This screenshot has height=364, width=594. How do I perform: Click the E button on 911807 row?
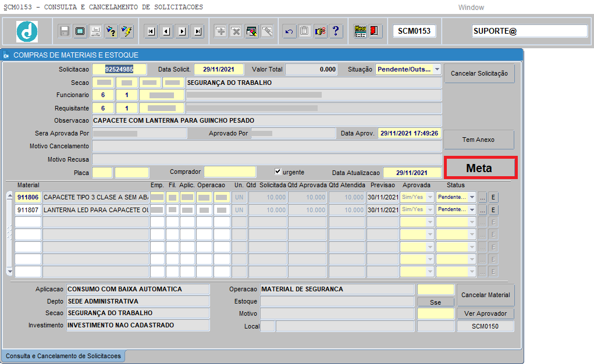(493, 210)
